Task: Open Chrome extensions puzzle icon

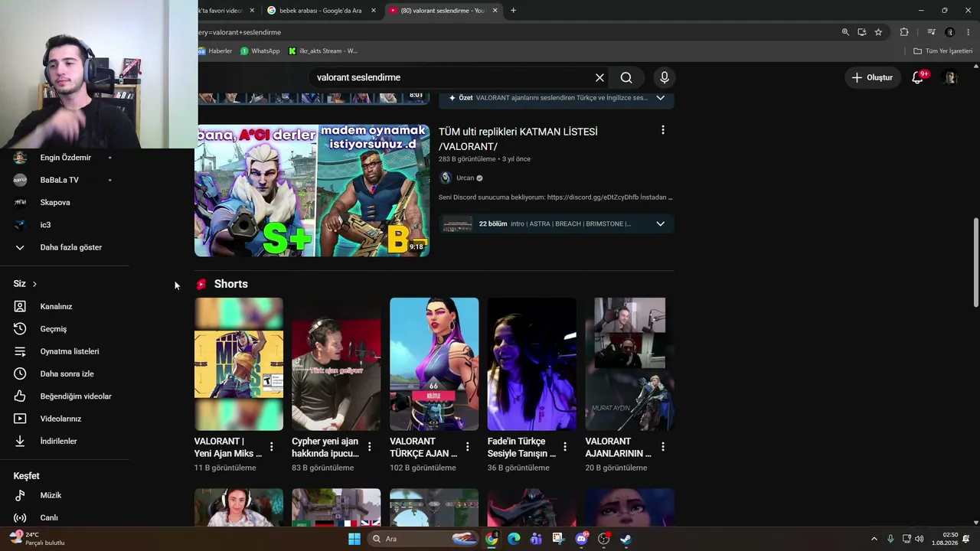Action: pyautogui.click(x=904, y=32)
